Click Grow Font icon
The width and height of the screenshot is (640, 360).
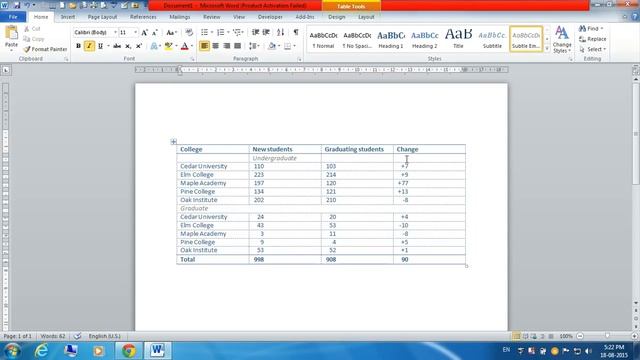coord(144,32)
